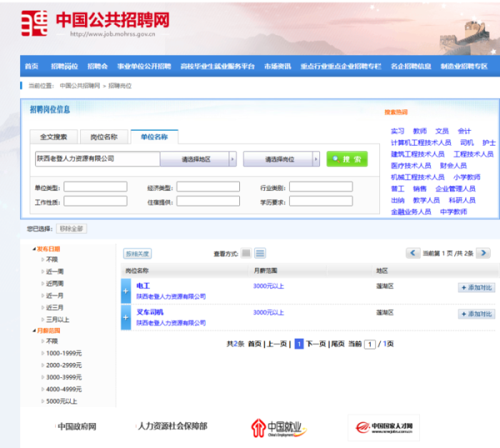Viewport: 500px width, 448px height.
Task: Filter by 近一周 publish date
Action: (55, 272)
